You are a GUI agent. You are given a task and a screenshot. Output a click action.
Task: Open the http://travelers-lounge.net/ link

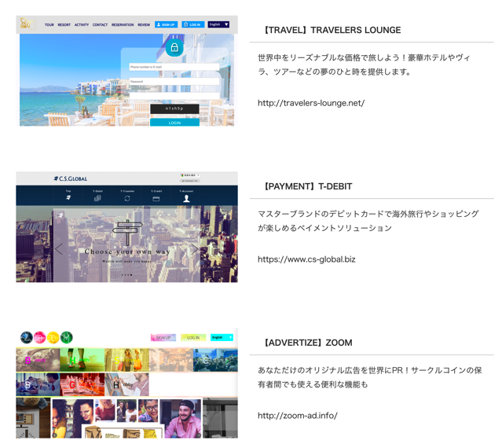[x=311, y=103]
